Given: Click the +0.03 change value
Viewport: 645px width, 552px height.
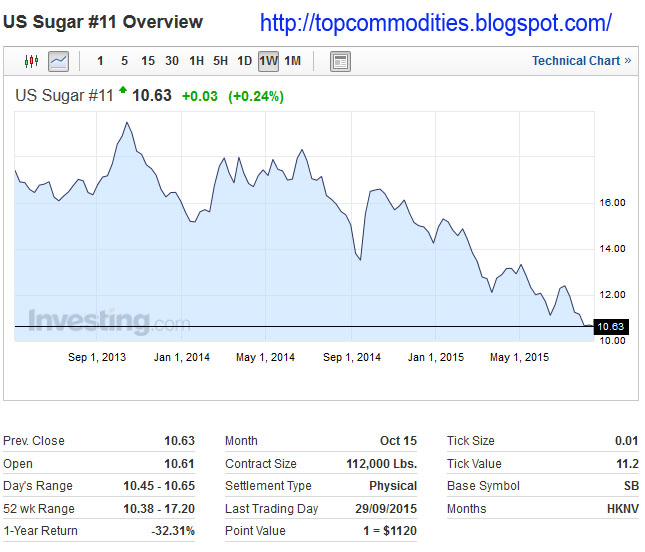Looking at the screenshot, I should (200, 96).
